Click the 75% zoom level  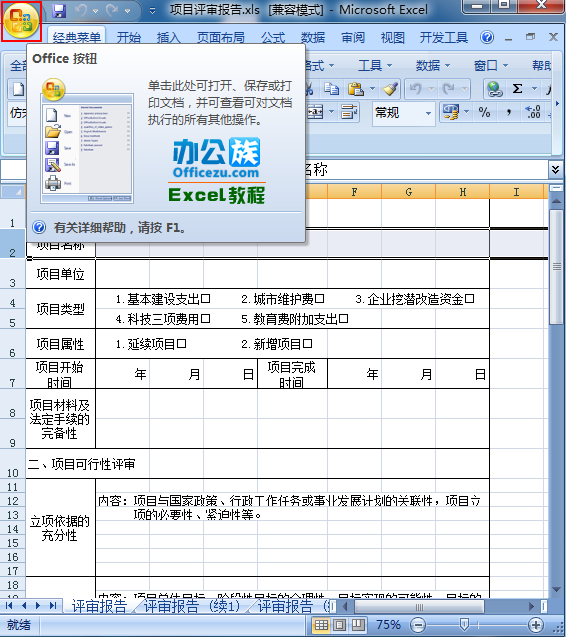tap(388, 625)
